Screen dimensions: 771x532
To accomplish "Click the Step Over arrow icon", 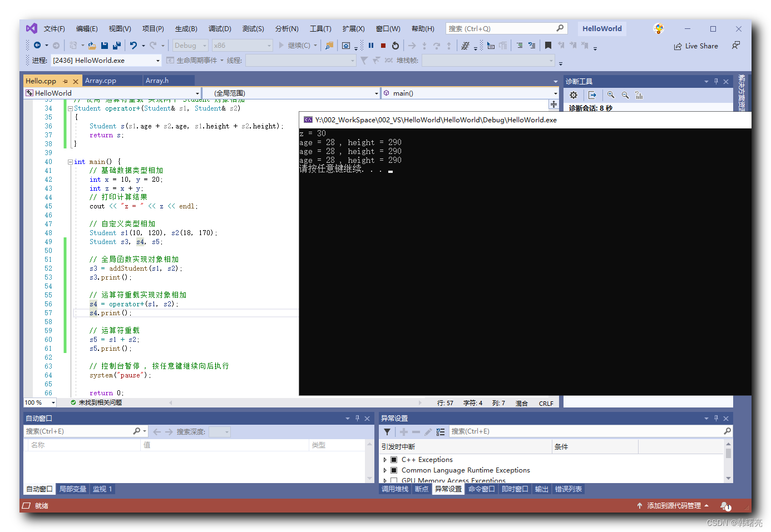I will pos(437,46).
